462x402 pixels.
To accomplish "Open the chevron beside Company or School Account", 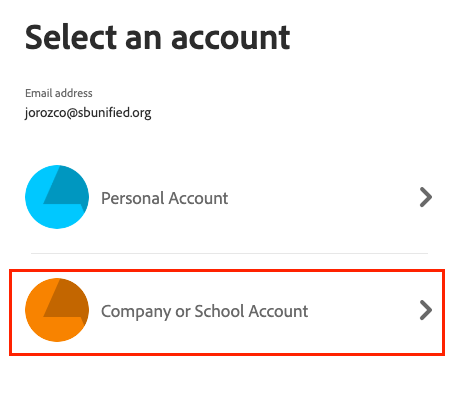I will click(426, 310).
